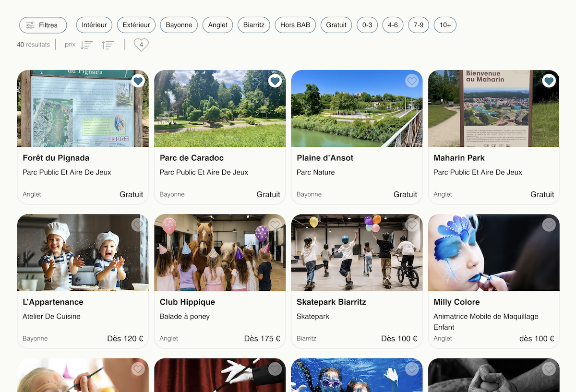Open the Plaine d'Ansot photo
This screenshot has height=392, width=576.
357,108
